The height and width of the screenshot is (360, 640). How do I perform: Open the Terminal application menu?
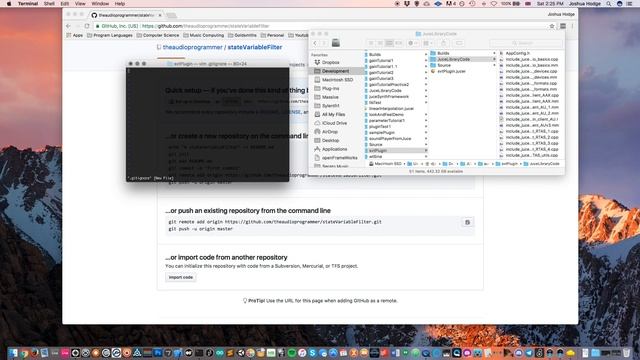(28, 3)
